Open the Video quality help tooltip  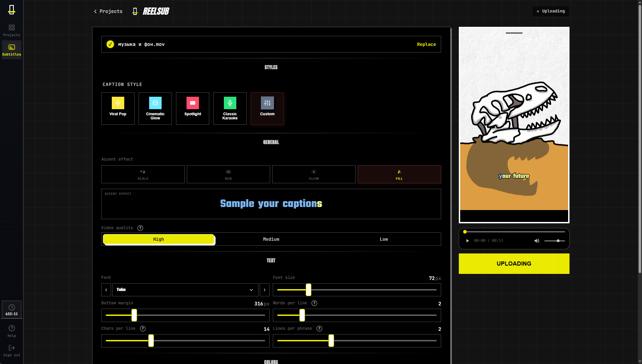click(x=140, y=228)
